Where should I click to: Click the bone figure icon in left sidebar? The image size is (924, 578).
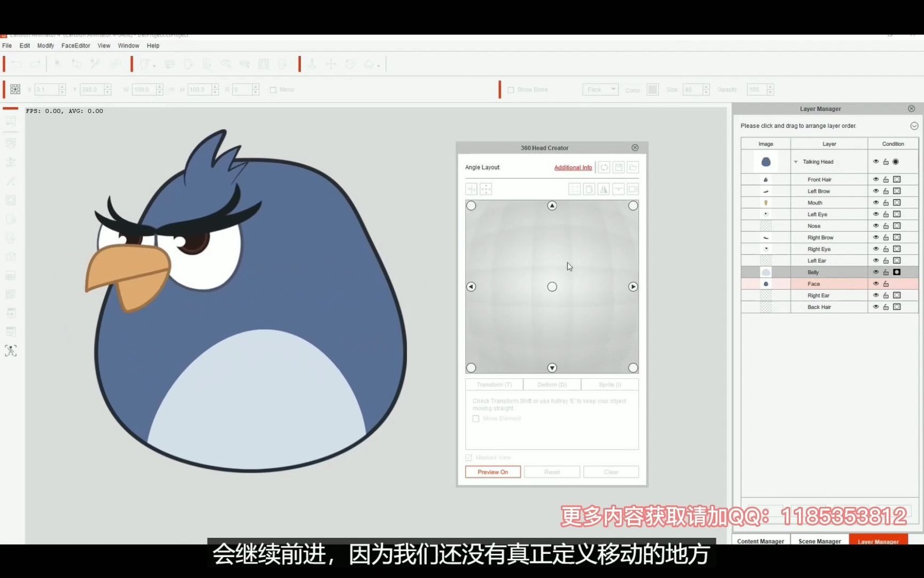coord(11,351)
